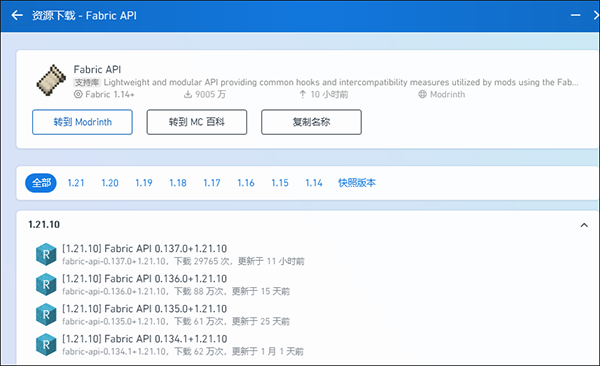Select the 全部 version filter
The height and width of the screenshot is (366, 600).
[x=41, y=183]
